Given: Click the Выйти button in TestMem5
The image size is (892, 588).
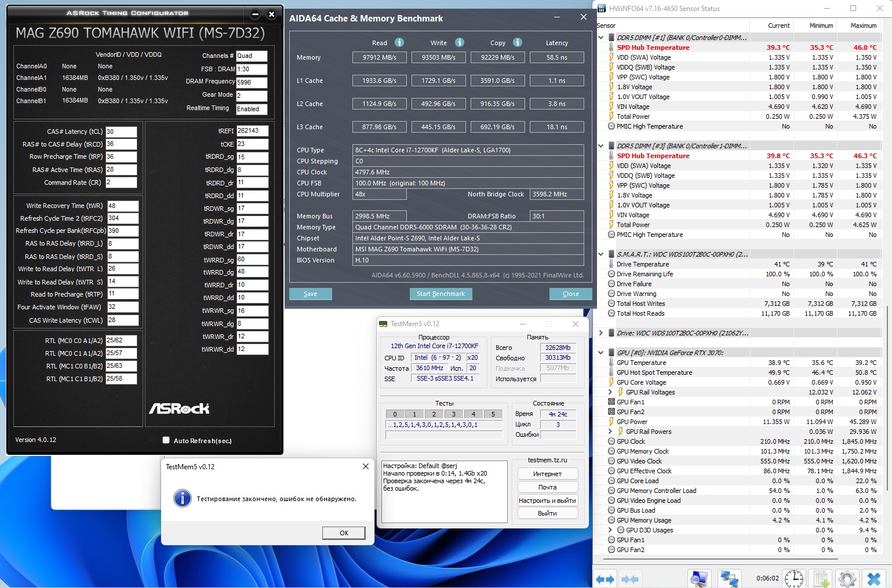Looking at the screenshot, I should coord(548,513).
